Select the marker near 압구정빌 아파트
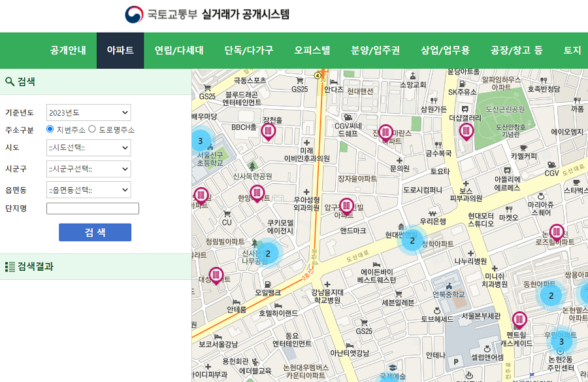Image resolution: width=588 pixels, height=382 pixels. point(346,205)
